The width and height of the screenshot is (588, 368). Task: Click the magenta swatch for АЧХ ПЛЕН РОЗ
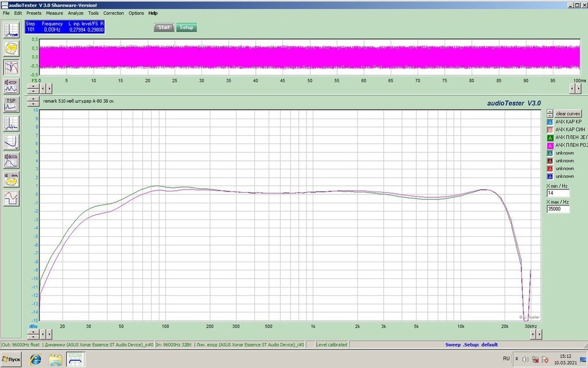550,145
